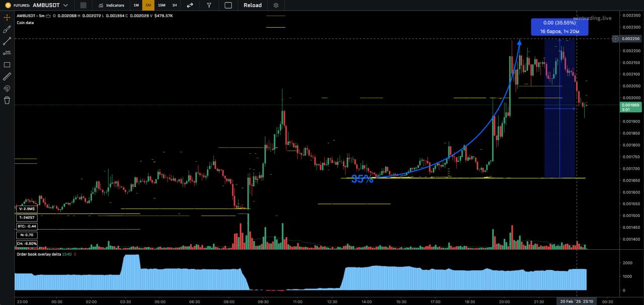Toggle the empty square box in toolbar
This screenshot has width=644, height=305.
pyautogui.click(x=228, y=5)
